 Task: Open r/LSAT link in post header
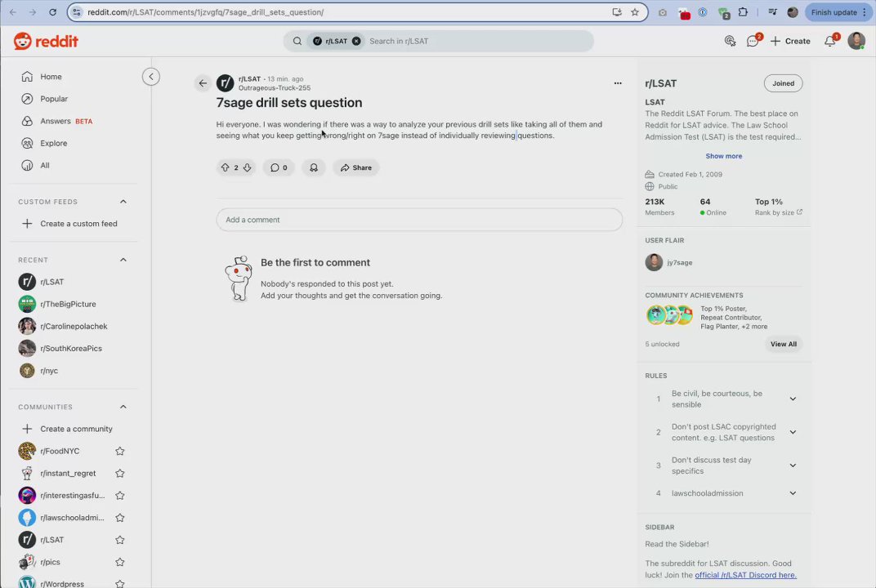pyautogui.click(x=249, y=78)
